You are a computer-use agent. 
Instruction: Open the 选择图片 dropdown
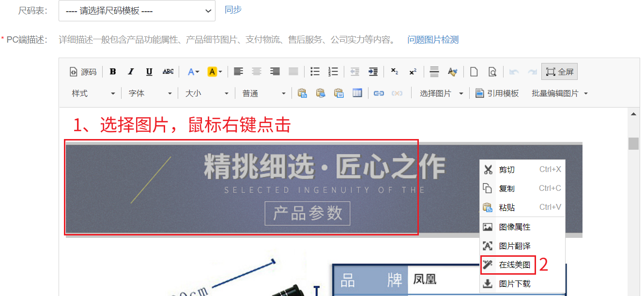click(441, 93)
